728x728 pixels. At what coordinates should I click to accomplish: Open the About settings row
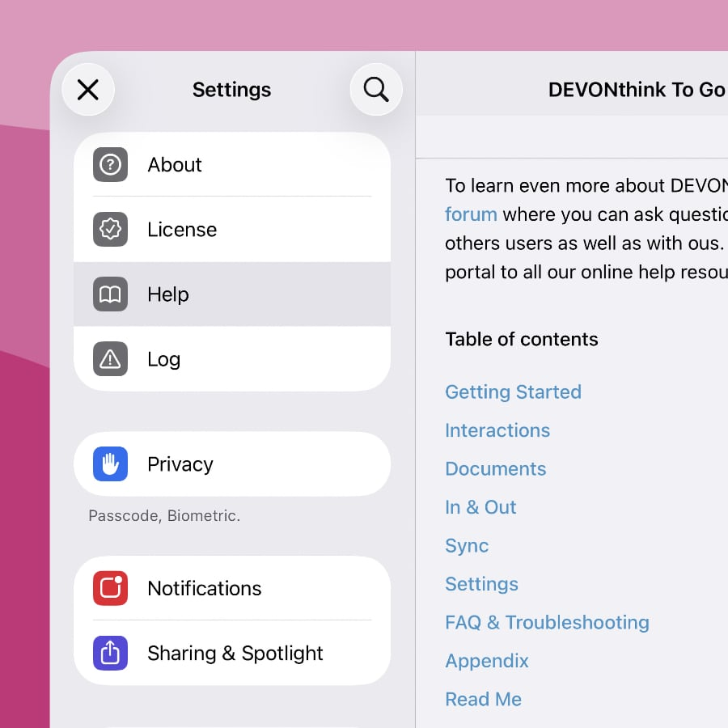coord(232,164)
